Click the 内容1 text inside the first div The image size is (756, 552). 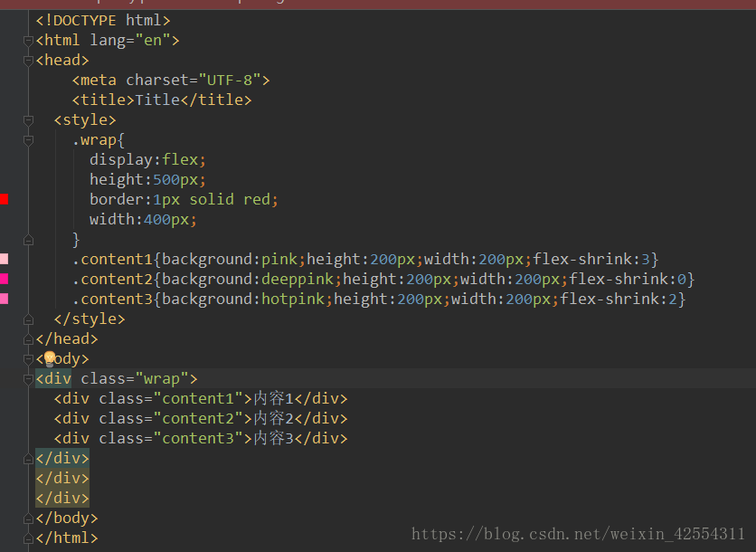coord(273,398)
